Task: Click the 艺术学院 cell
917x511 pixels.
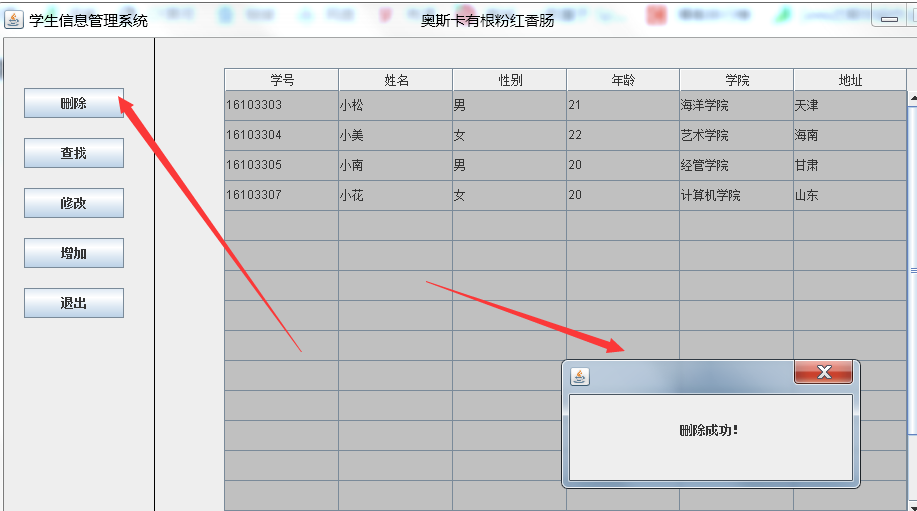Action: [736, 135]
